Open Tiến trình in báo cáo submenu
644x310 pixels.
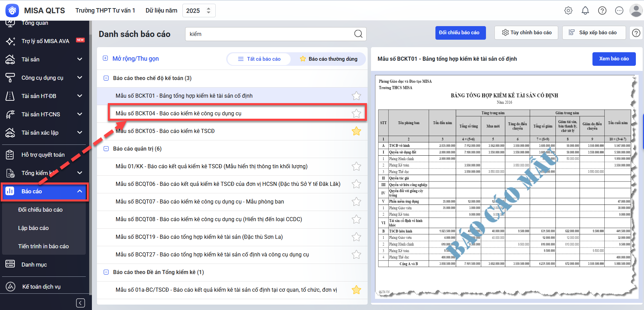click(x=43, y=246)
